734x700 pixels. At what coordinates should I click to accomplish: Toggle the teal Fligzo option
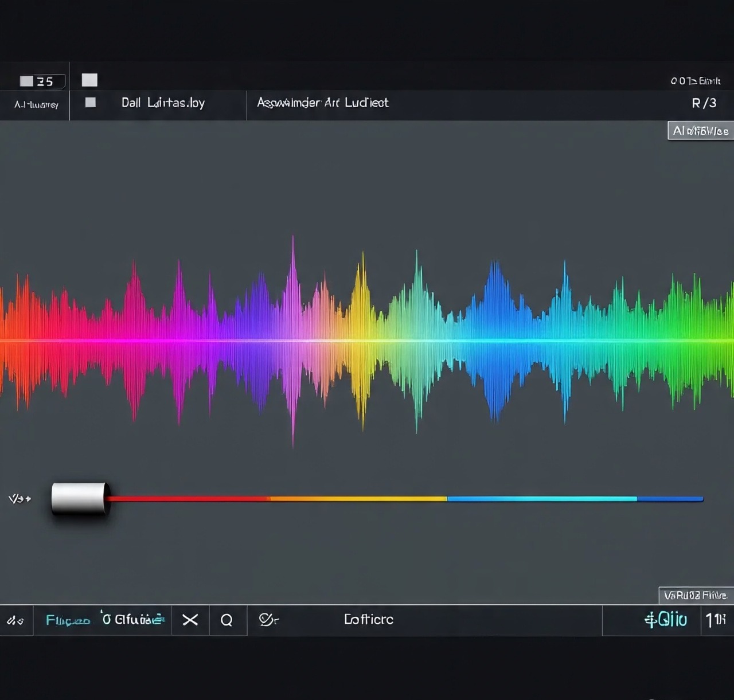coord(68,620)
